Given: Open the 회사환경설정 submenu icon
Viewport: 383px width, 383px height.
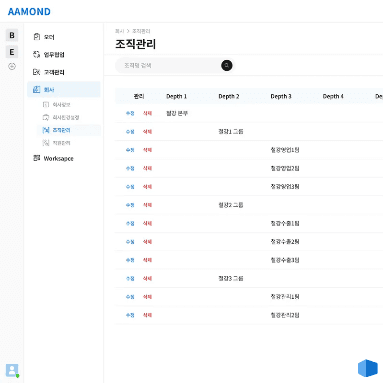Looking at the screenshot, I should [x=46, y=117].
